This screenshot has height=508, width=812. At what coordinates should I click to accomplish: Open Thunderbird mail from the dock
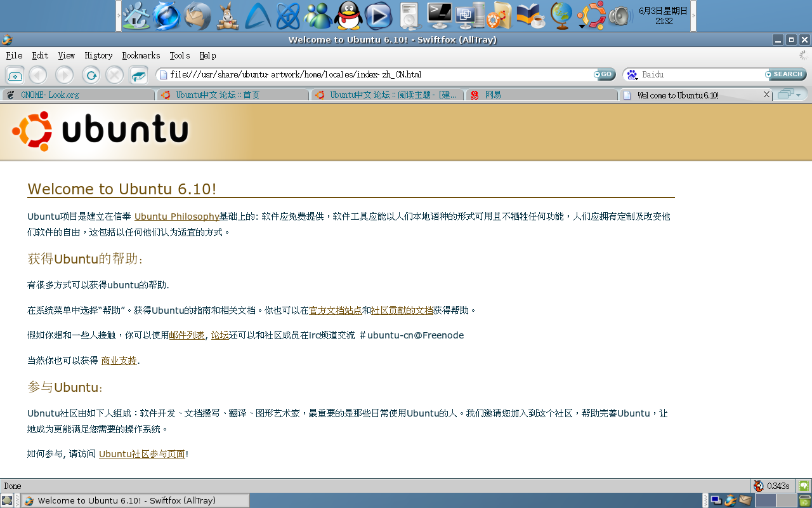(x=197, y=16)
